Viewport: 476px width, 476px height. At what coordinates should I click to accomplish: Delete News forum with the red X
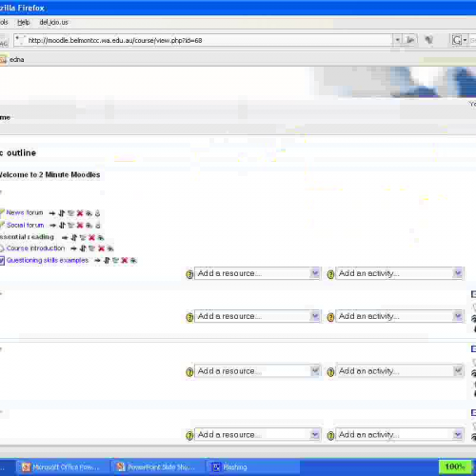80,213
